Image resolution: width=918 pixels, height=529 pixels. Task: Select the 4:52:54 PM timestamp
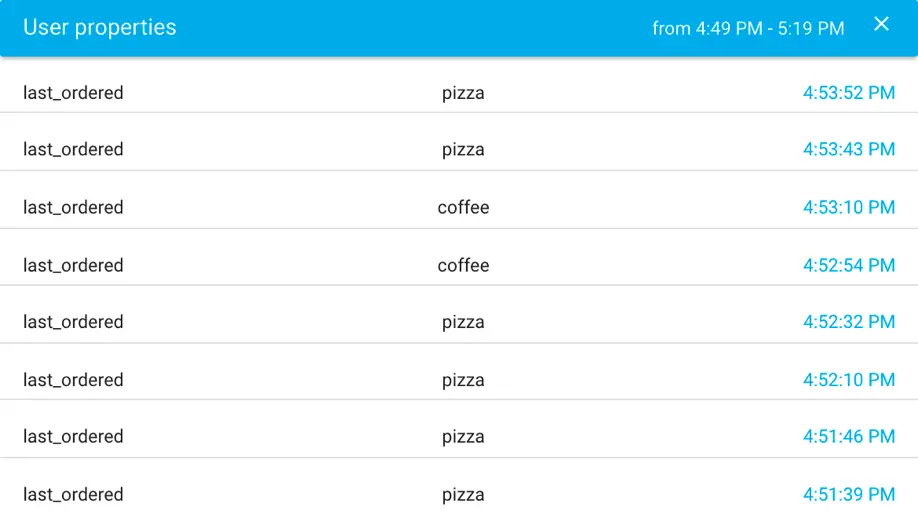click(848, 265)
